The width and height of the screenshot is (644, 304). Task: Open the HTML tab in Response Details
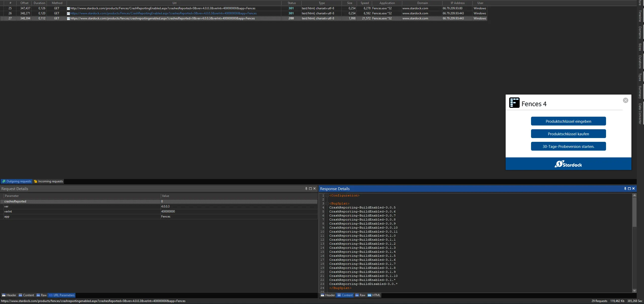[374, 295]
